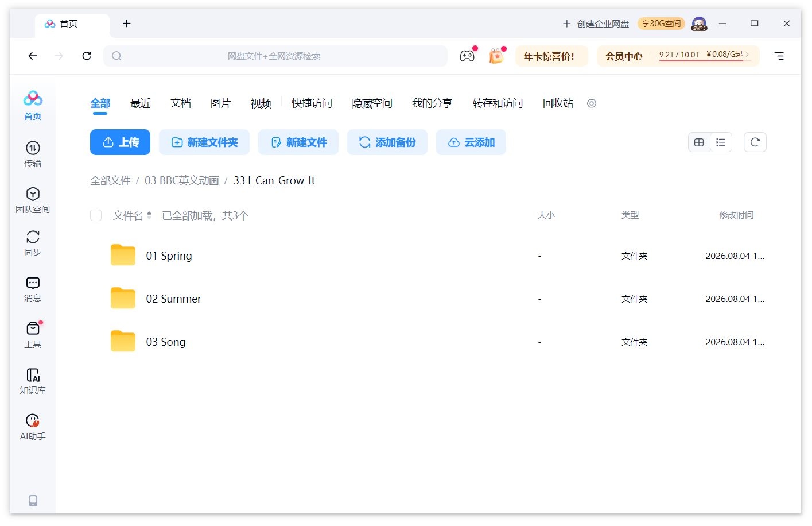Open AI Assistant (AI助手) in sidebar
Image resolution: width=812 pixels, height=526 pixels.
pyautogui.click(x=33, y=427)
